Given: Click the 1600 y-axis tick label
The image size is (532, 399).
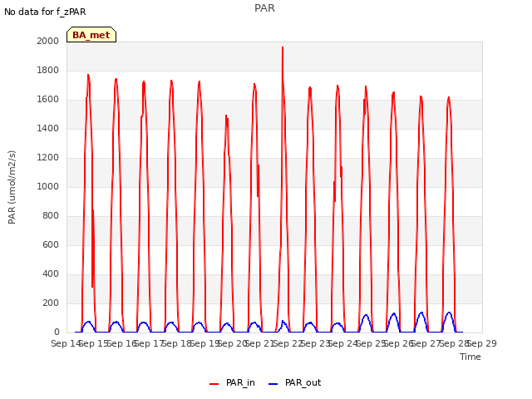Looking at the screenshot, I should (x=48, y=100).
